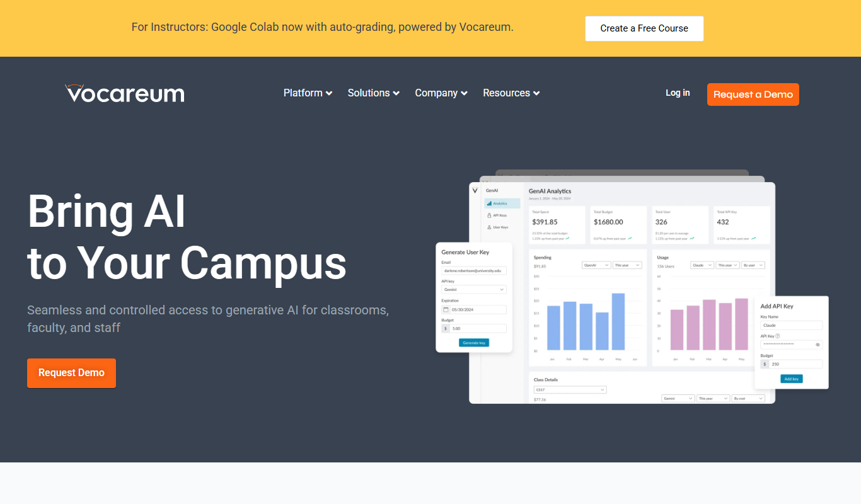This screenshot has width=861, height=504.
Task: Toggle the eye icon to reveal API key
Action: pos(818,345)
